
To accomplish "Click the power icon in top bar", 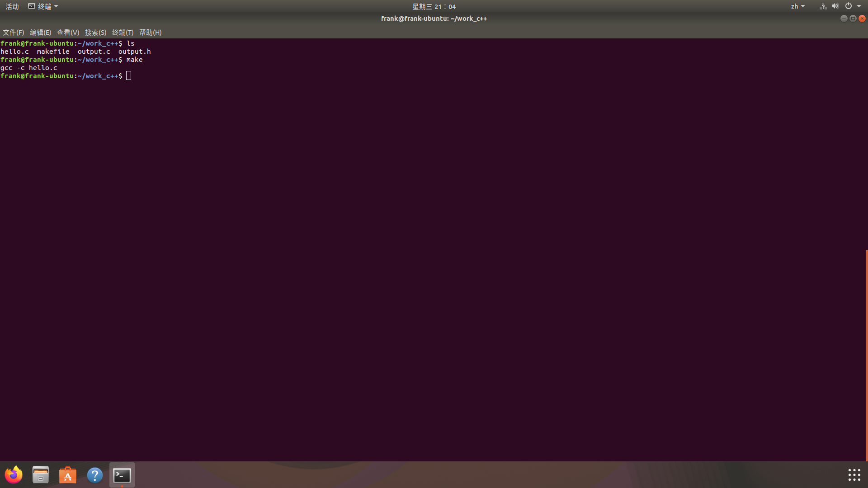I will coord(848,6).
